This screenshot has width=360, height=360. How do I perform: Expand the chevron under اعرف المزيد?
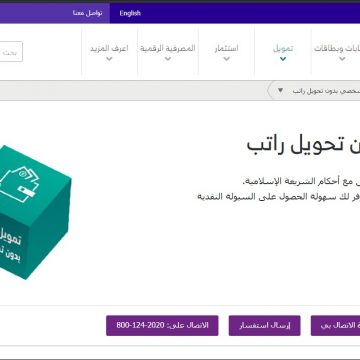click(109, 59)
